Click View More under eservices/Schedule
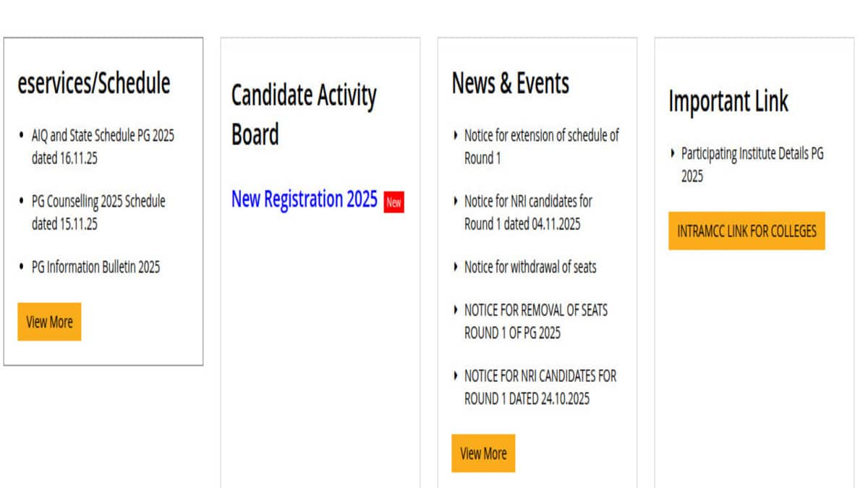 coord(49,322)
